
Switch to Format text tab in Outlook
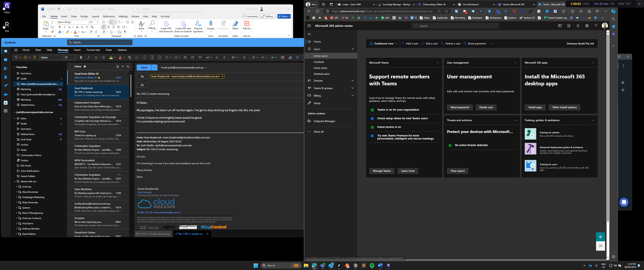click(93, 50)
